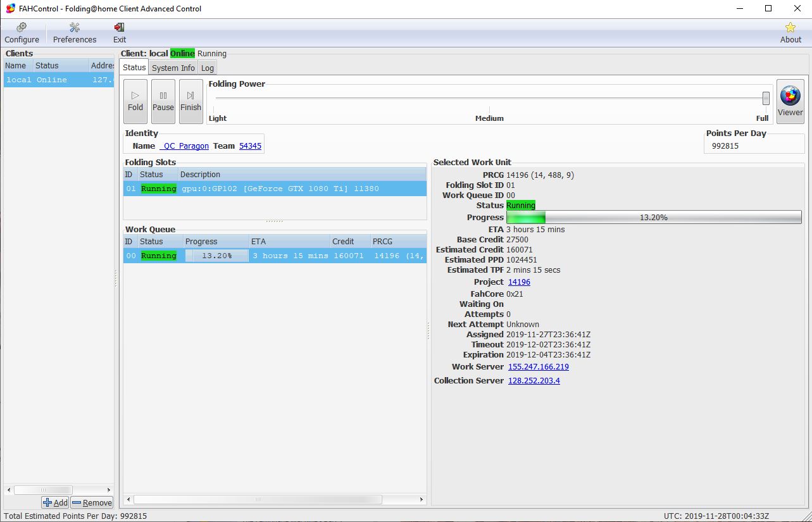
Task: Launch the protein Viewer
Action: tap(790, 101)
